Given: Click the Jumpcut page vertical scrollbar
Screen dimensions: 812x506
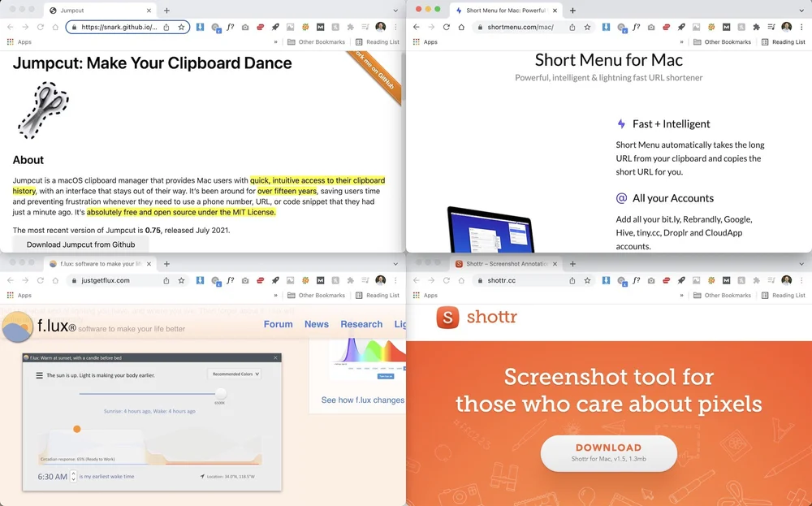Looking at the screenshot, I should coord(403,76).
